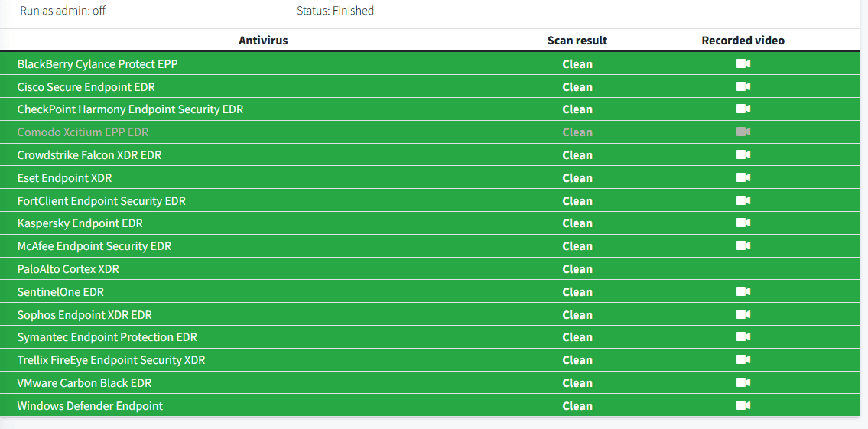
Task: Select the PaloAlto Cortex XDR row
Action: 68,269
